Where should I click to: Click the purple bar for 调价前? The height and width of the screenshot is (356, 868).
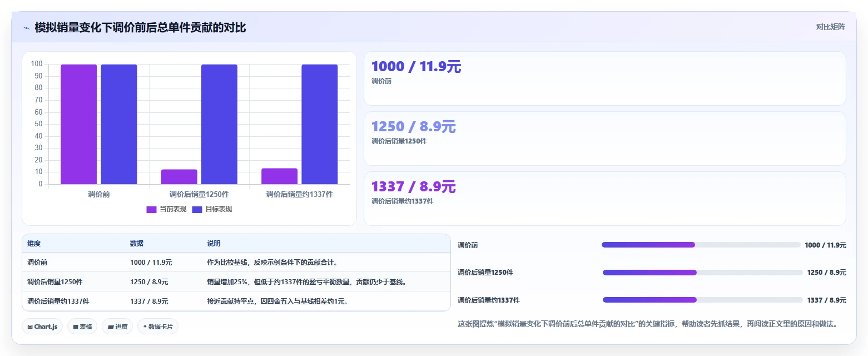79,124
